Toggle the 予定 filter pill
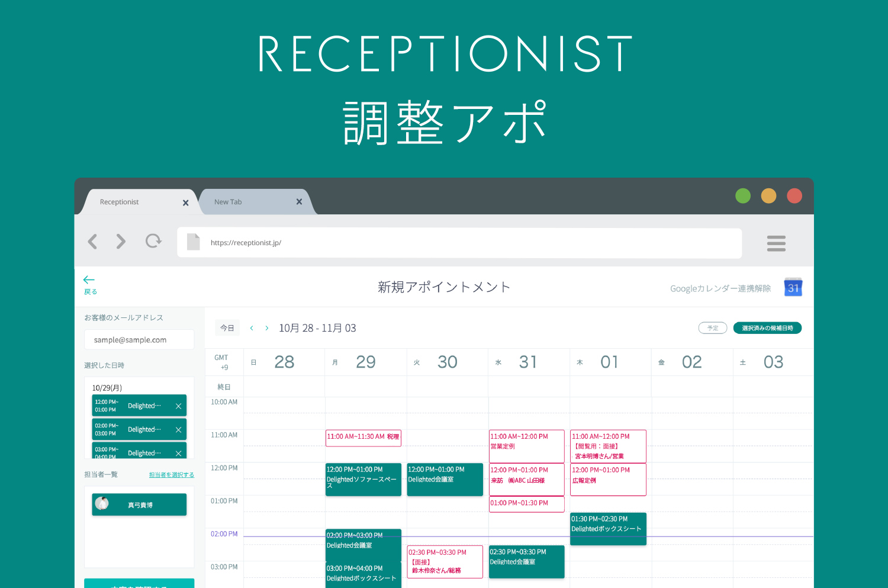Screen dimensions: 888x588 [713, 328]
